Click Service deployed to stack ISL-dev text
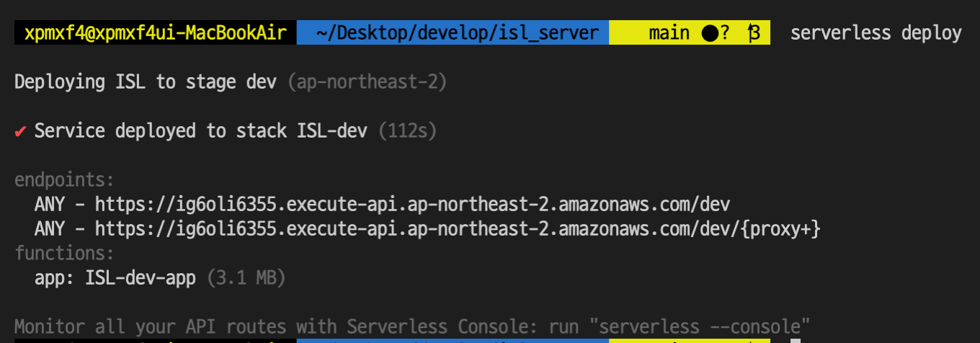This screenshot has width=980, height=343. point(201,131)
